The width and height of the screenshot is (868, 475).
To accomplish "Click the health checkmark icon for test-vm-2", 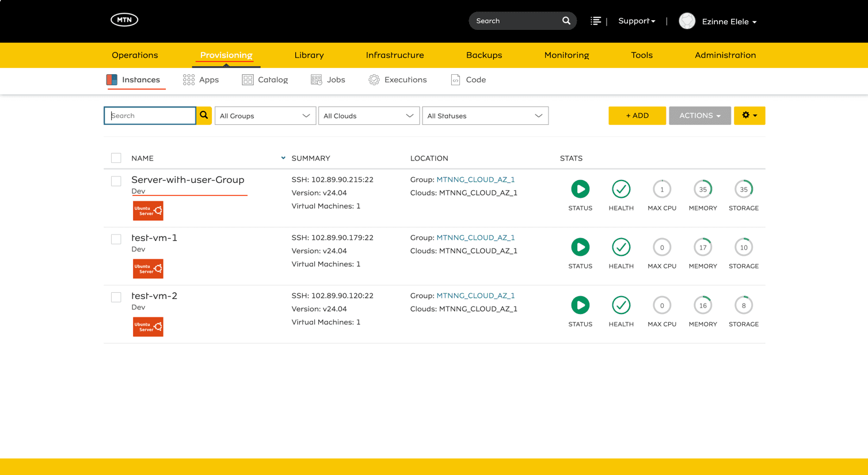I will click(x=621, y=305).
